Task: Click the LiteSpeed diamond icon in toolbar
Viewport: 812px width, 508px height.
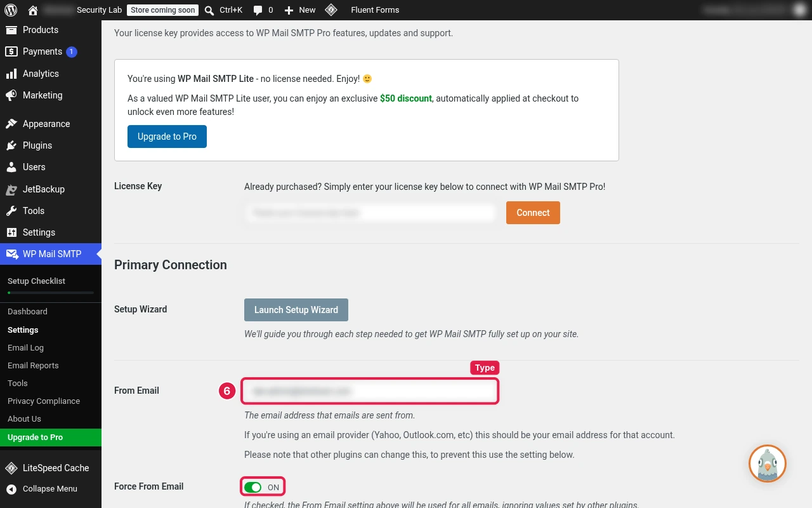Action: (x=331, y=10)
